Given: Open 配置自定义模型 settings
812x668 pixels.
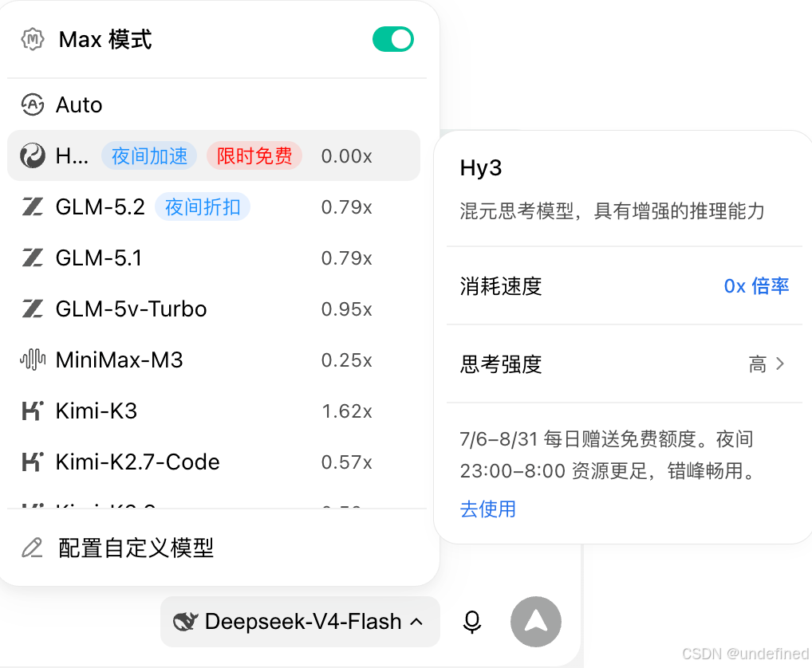Looking at the screenshot, I should coord(213,548).
